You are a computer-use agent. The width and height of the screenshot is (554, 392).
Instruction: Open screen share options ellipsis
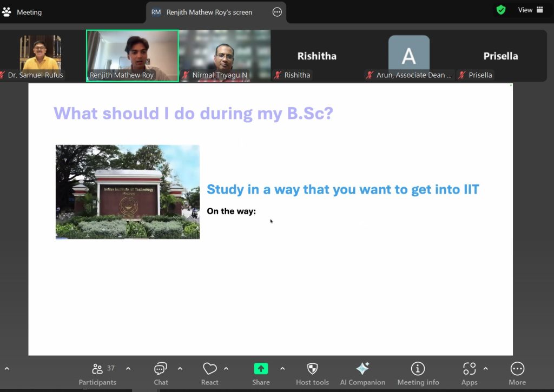click(x=277, y=12)
